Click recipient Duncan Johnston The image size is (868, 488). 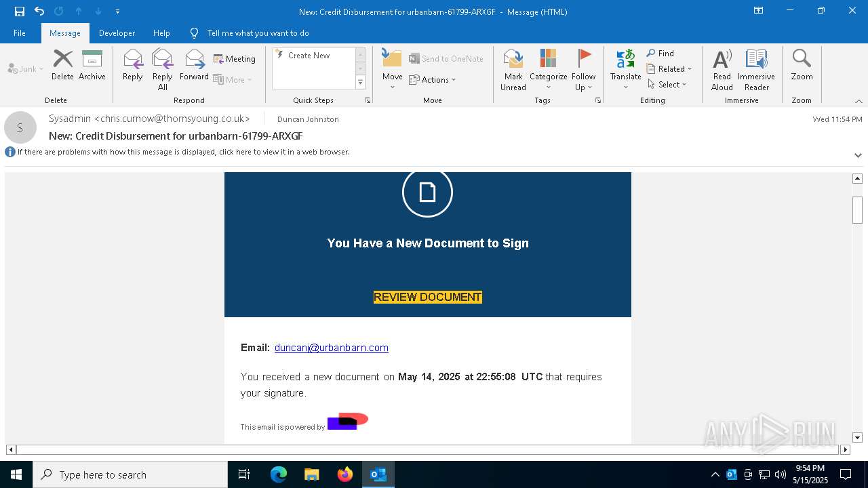pyautogui.click(x=308, y=119)
